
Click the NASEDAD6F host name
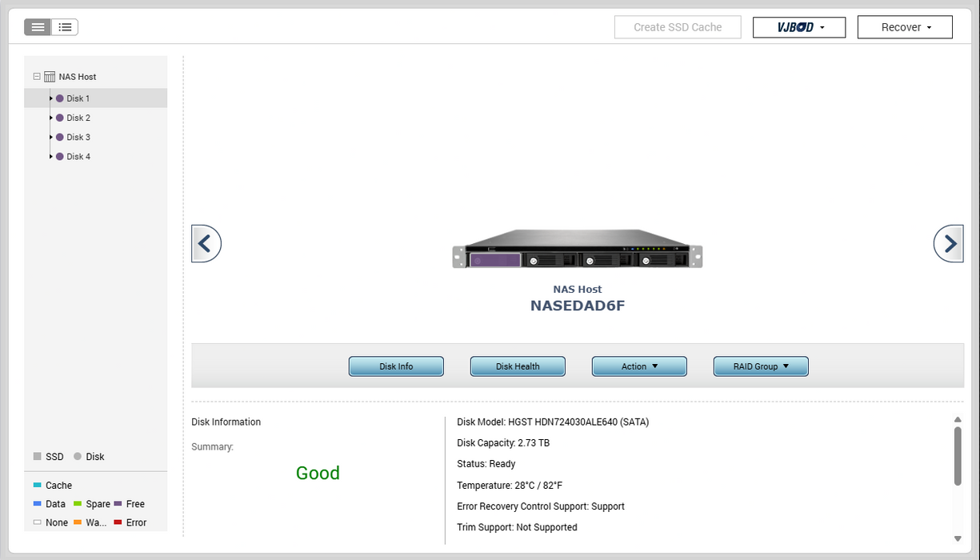pyautogui.click(x=578, y=306)
